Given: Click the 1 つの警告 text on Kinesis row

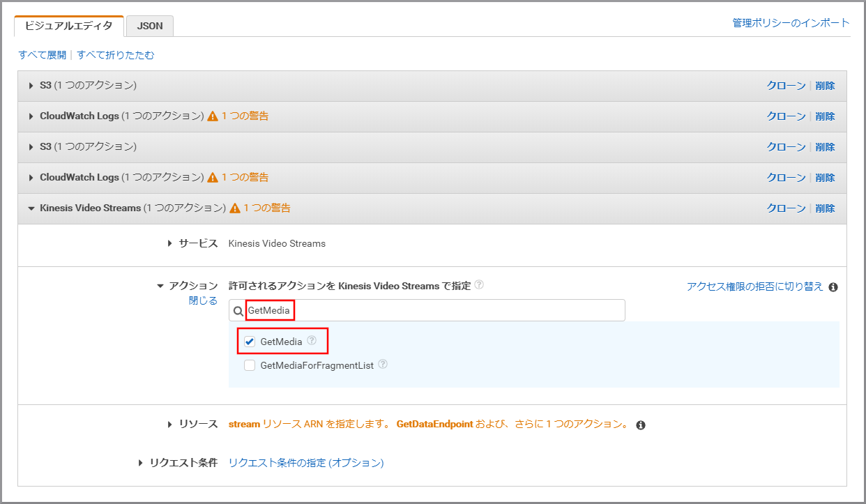Looking at the screenshot, I should [267, 208].
